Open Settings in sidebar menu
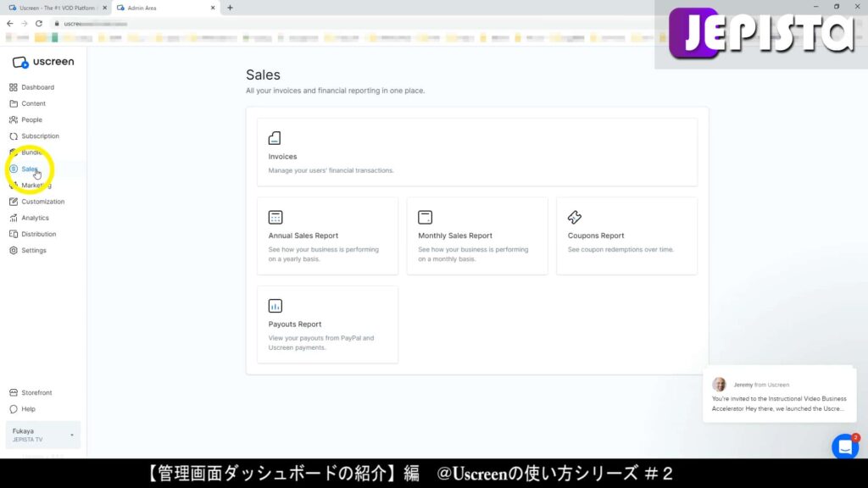Screen dimensions: 868x488 34,251
